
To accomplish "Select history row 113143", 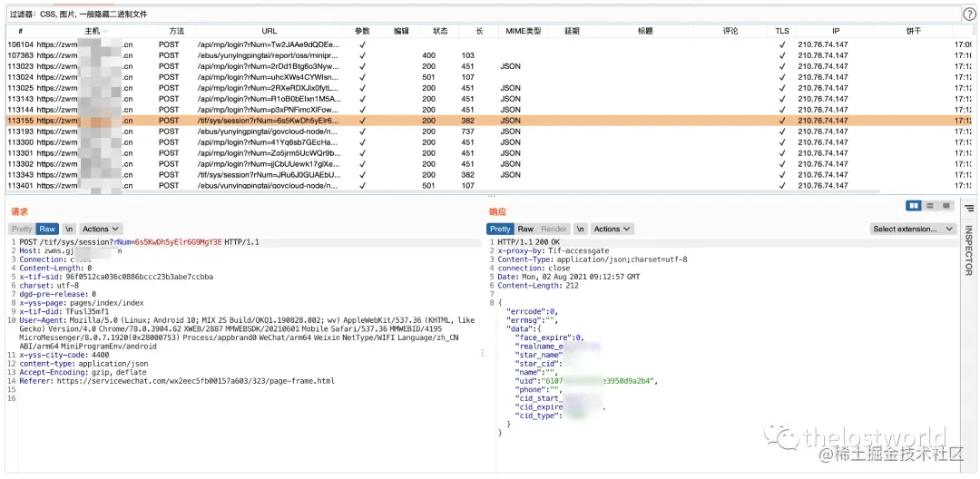I will pos(489,99).
